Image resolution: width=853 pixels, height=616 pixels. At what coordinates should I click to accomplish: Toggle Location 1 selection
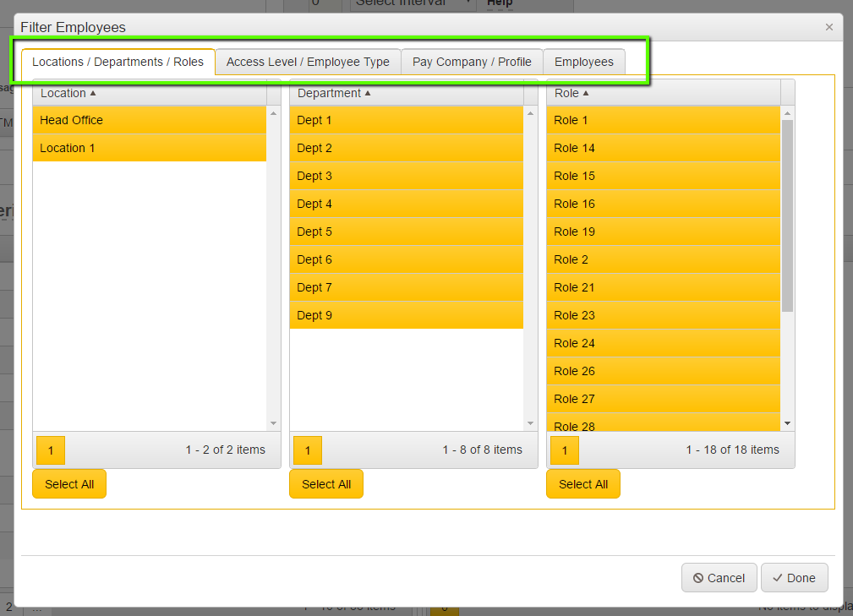149,148
